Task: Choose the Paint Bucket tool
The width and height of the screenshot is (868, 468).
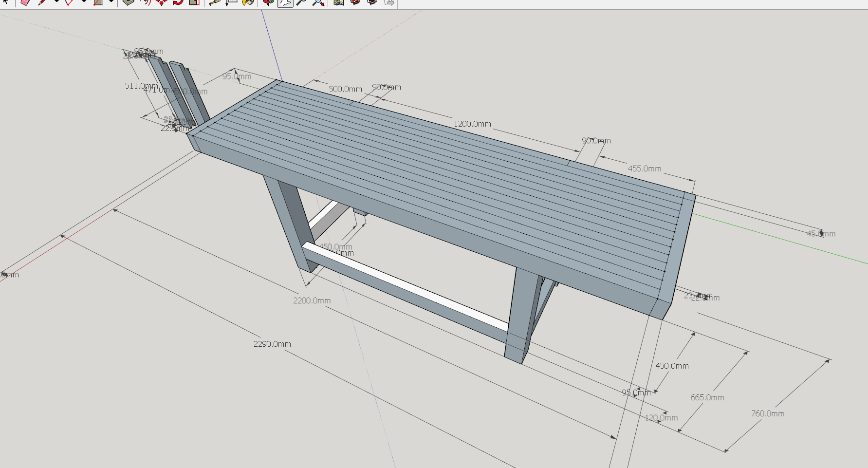Action: click(x=248, y=2)
